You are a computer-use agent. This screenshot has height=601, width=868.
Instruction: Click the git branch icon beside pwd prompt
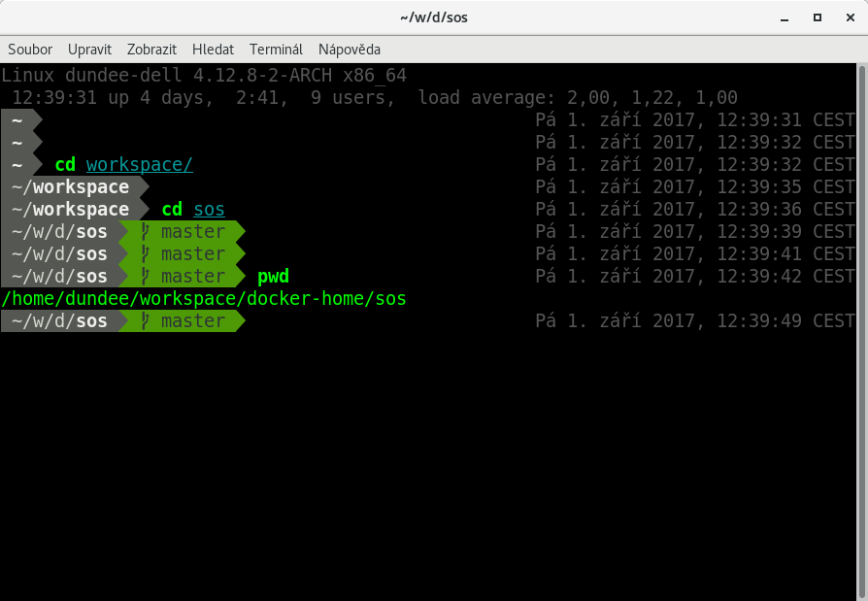coord(146,276)
